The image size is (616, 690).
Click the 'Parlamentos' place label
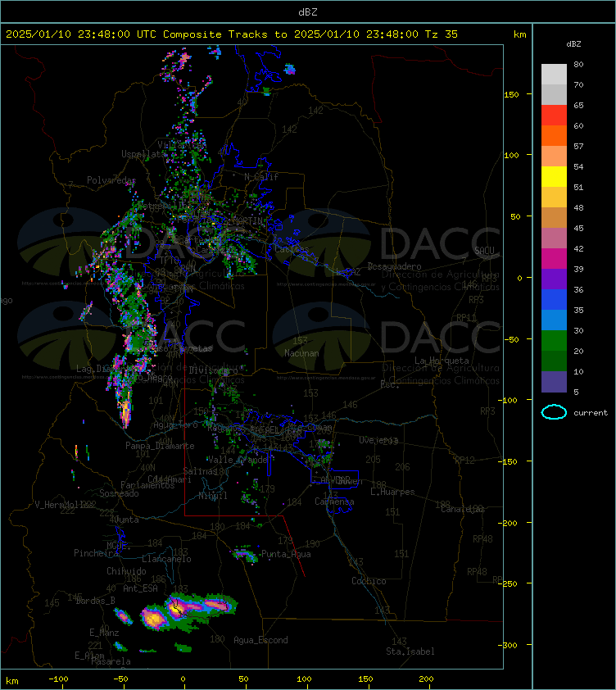tap(147, 485)
